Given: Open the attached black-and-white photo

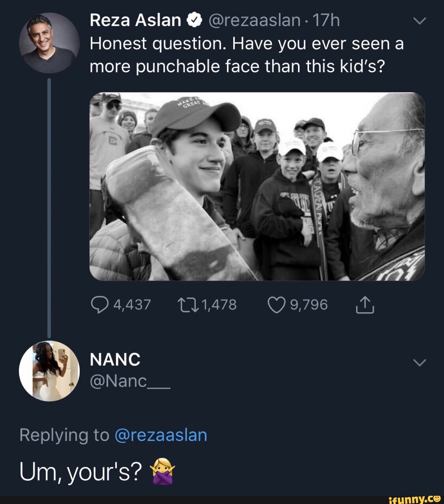Looking at the screenshot, I should click(257, 186).
